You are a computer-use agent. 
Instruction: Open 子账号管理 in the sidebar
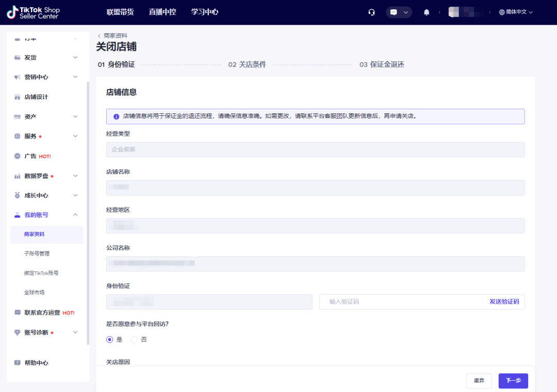point(37,253)
